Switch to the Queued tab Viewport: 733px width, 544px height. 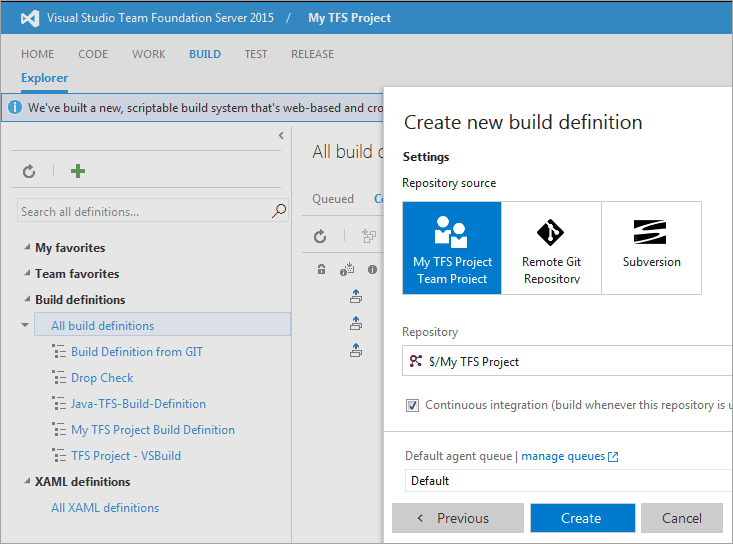(333, 199)
